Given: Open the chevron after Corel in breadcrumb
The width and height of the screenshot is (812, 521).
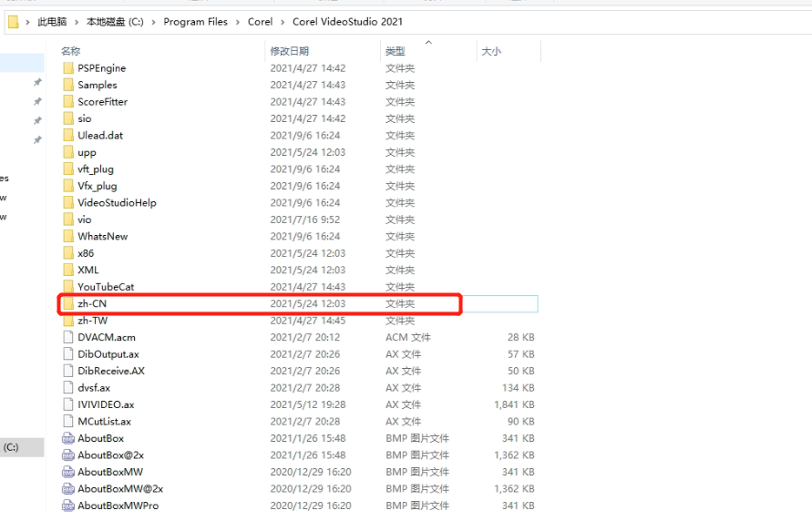Looking at the screenshot, I should pos(283,22).
